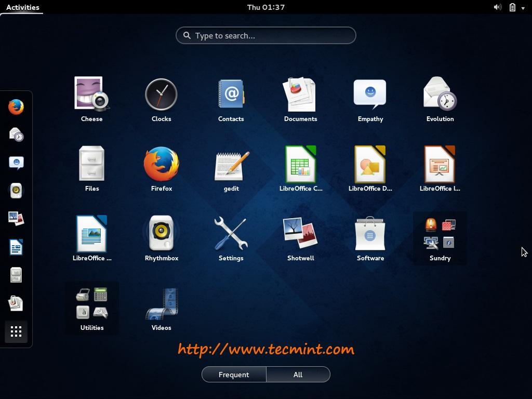Image resolution: width=532 pixels, height=399 pixels.
Task: Open the Sundry app folder
Action: [440, 238]
